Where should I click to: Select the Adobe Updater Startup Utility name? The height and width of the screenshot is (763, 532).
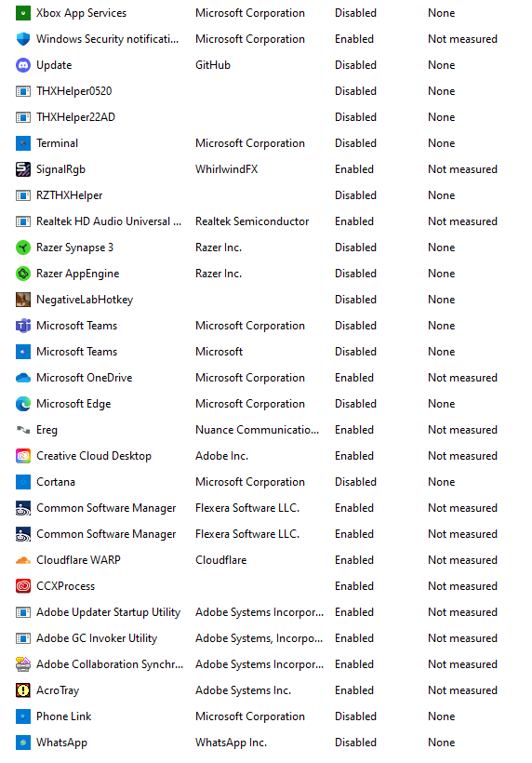[109, 612]
